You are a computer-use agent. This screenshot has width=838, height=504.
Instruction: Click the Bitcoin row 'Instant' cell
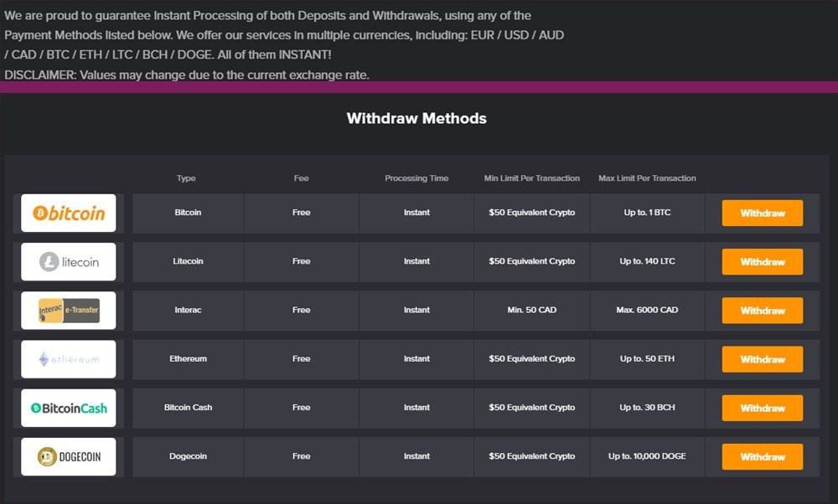416,213
